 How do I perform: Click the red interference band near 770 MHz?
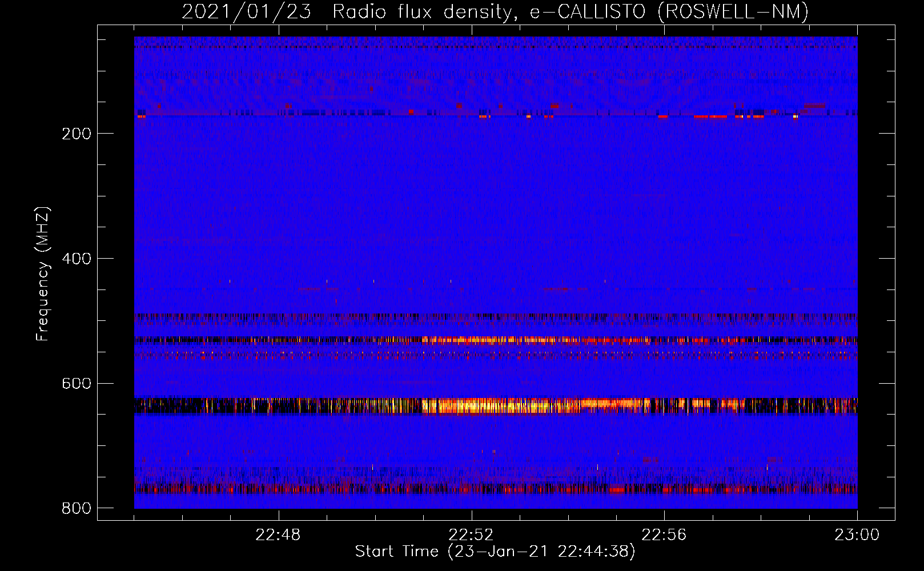(x=496, y=489)
